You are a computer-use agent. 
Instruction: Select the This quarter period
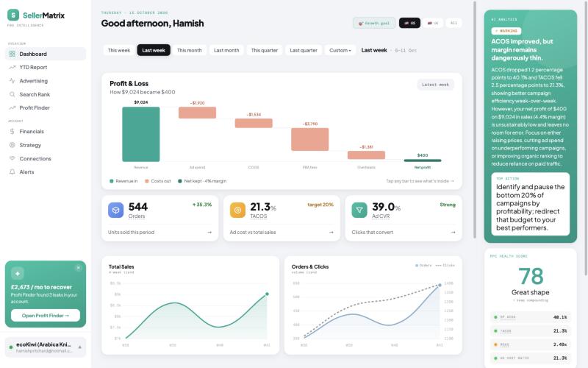265,50
